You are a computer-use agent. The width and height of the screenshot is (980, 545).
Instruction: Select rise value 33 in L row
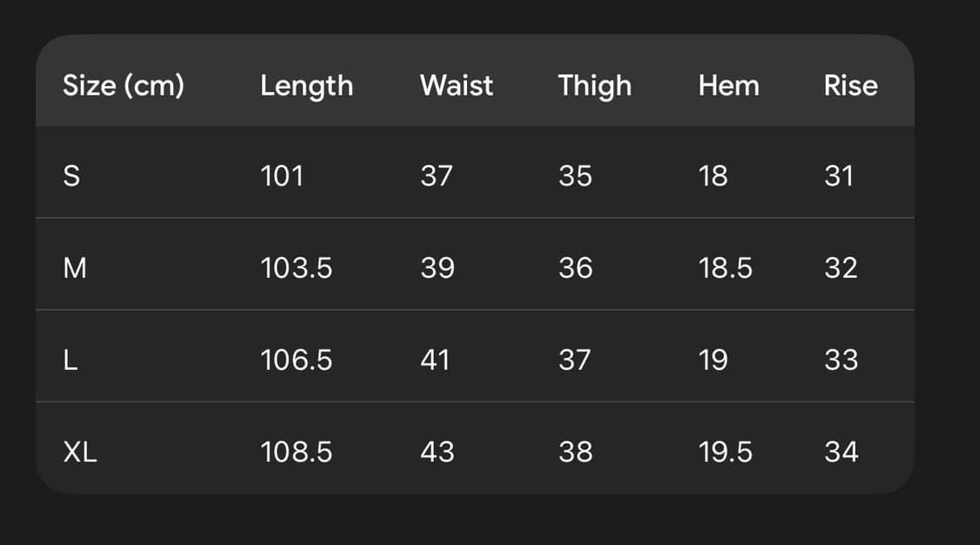pyautogui.click(x=841, y=360)
